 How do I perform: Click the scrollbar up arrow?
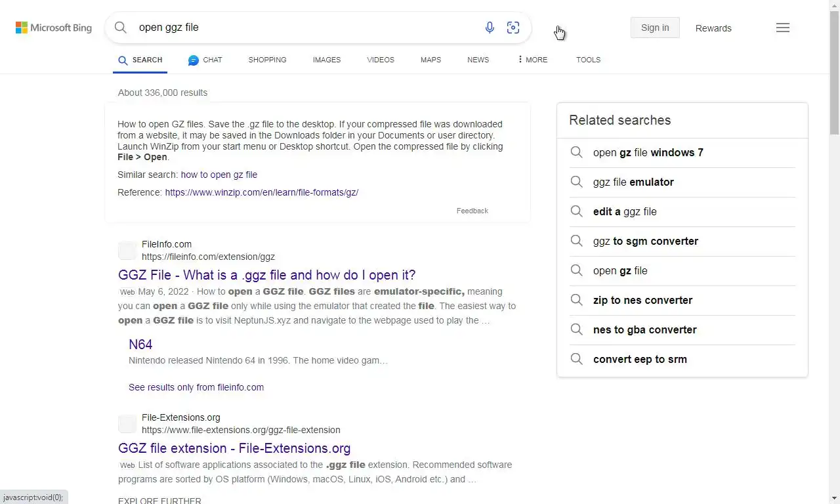point(835,5)
